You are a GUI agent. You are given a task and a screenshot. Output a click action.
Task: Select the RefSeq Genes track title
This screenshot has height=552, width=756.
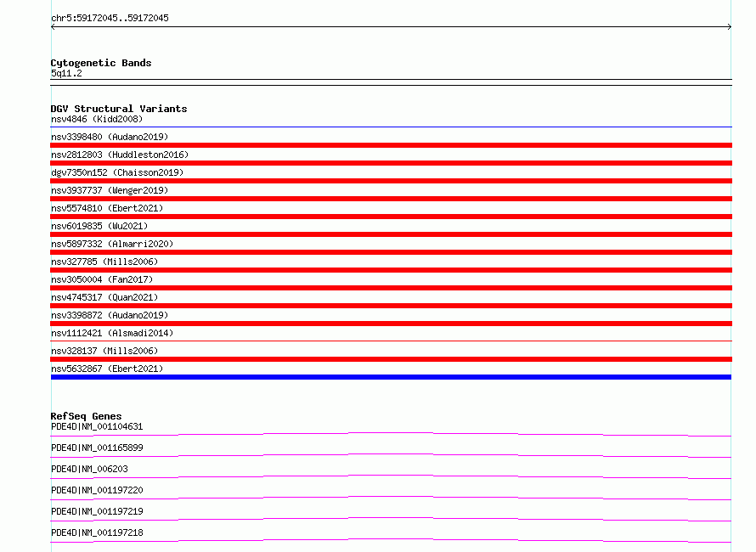tap(86, 416)
